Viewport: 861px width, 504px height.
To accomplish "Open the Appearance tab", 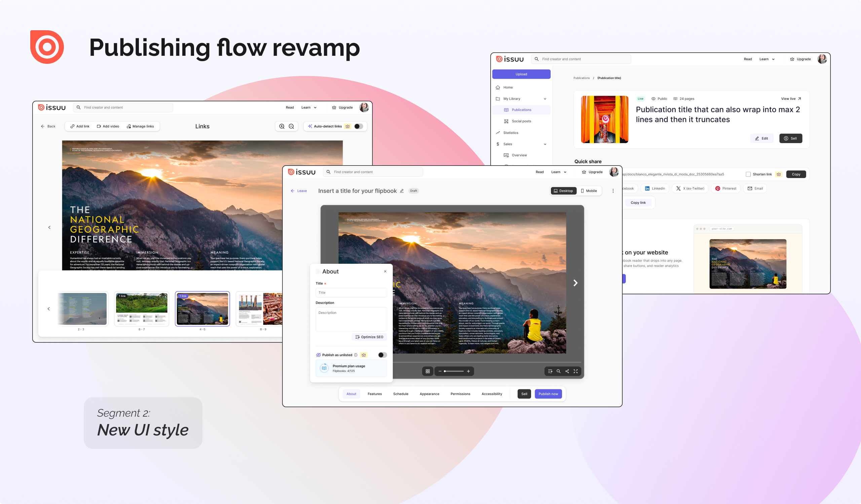I will pos(429,394).
